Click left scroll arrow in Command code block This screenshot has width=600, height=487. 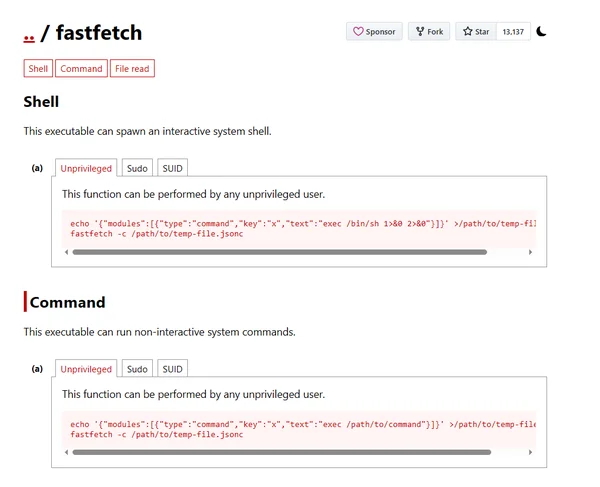tap(66, 452)
